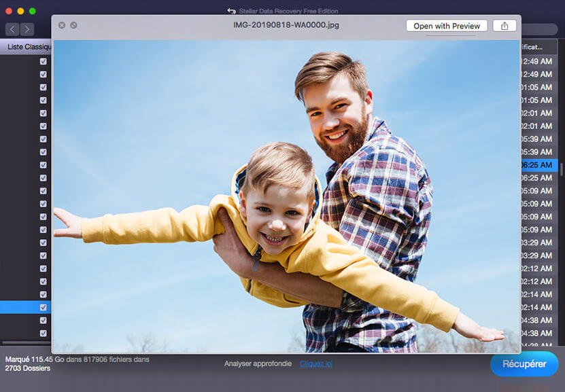Image resolution: width=565 pixels, height=392 pixels.
Task: Click horizontal scrollbar below the file tree
Action: [26, 342]
